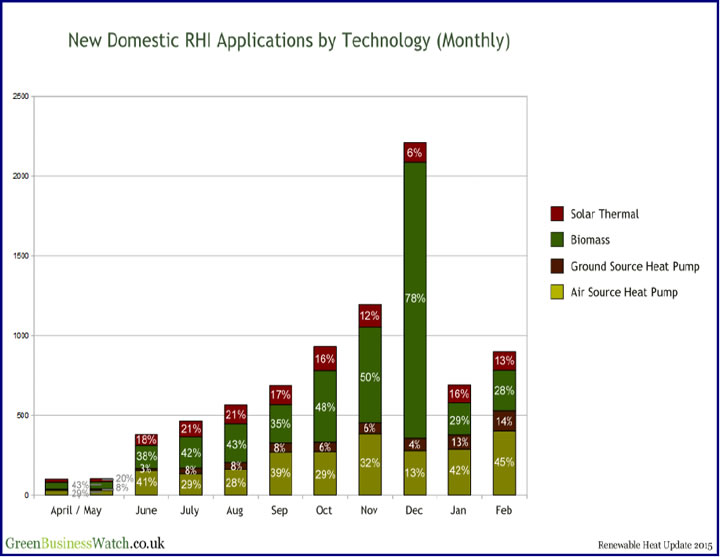The width and height of the screenshot is (720, 557).
Task: Select the 39% Air Source segment in Sep
Action: (x=281, y=473)
